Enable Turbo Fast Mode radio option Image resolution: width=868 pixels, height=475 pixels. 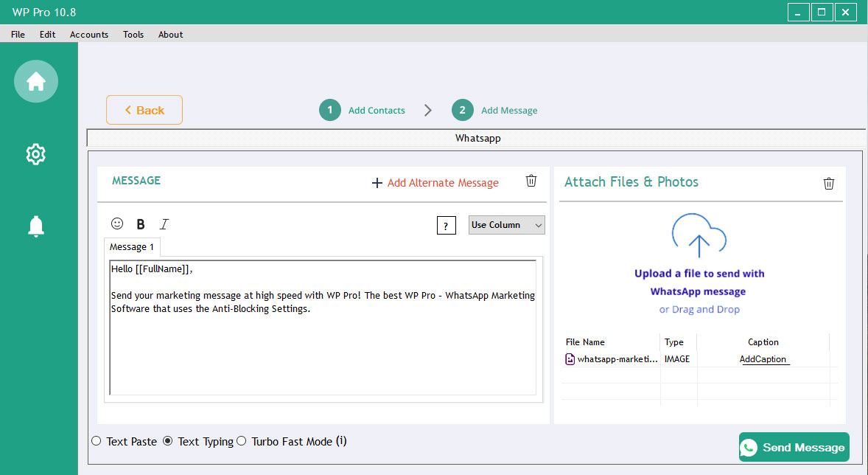click(242, 441)
